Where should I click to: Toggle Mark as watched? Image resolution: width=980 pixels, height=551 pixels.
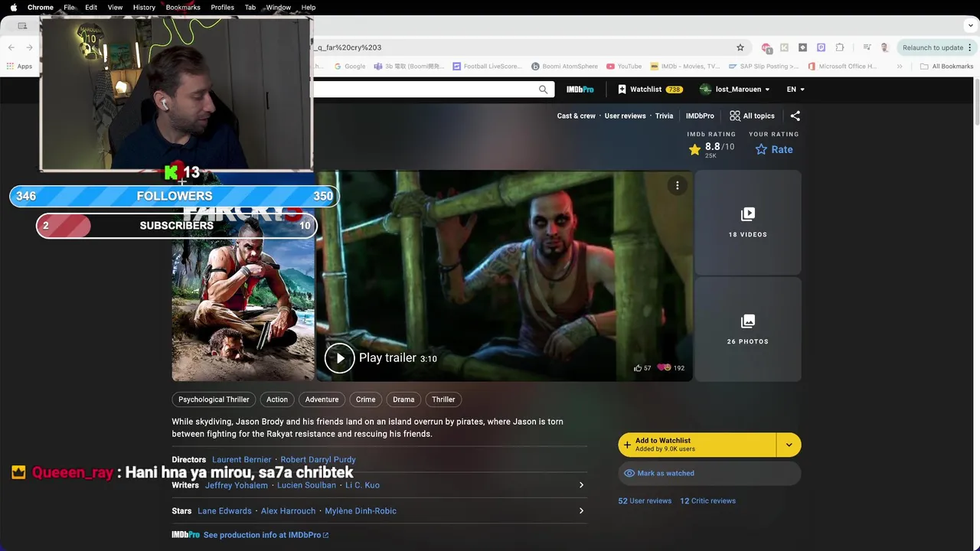click(709, 474)
